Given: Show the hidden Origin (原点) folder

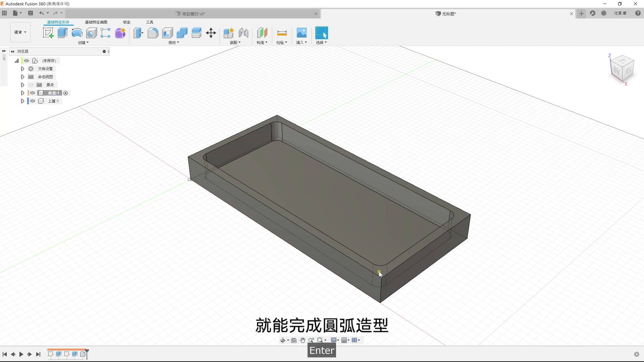Looking at the screenshot, I should [x=31, y=85].
